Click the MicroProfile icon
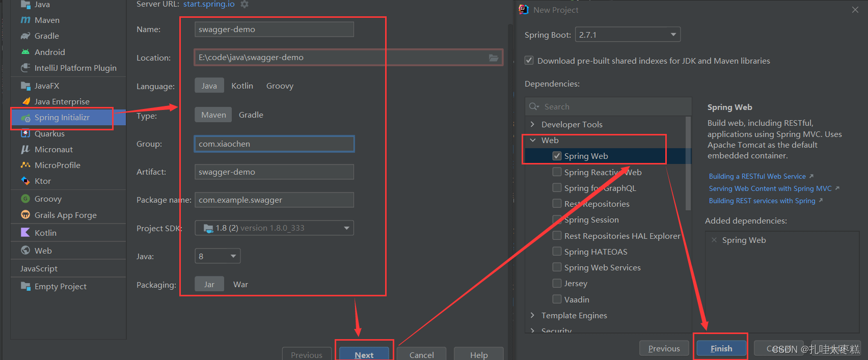 pyautogui.click(x=25, y=165)
